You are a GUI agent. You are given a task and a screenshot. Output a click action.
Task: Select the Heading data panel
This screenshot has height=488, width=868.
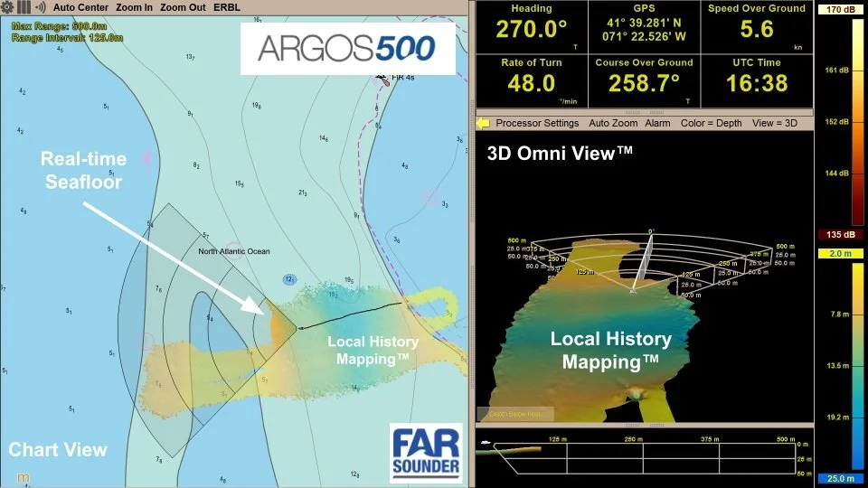pos(532,27)
